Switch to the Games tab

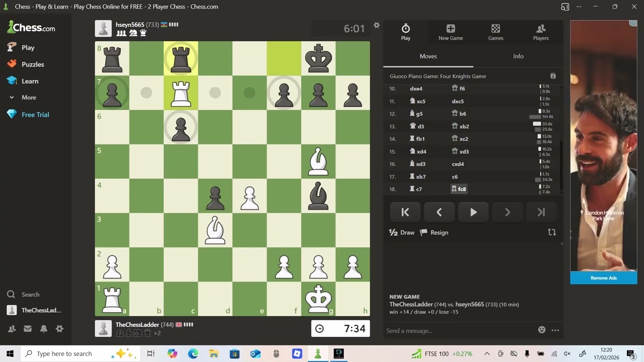(496, 32)
